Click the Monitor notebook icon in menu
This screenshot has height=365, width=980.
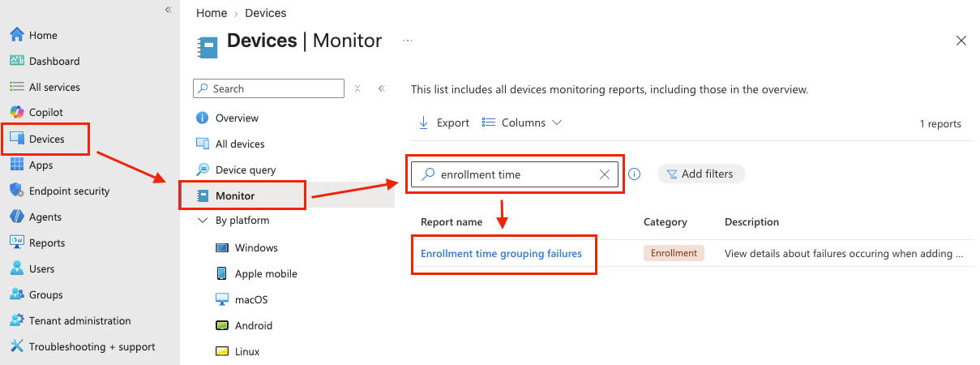coord(203,195)
